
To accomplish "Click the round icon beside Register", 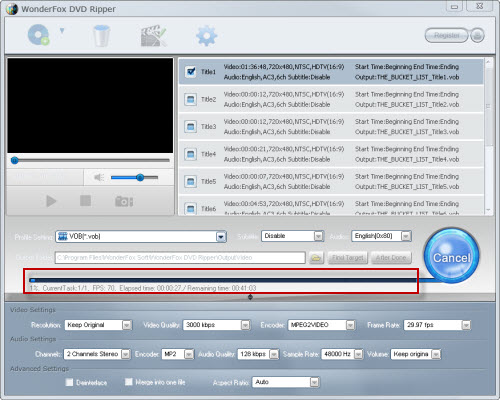I will click(x=477, y=35).
